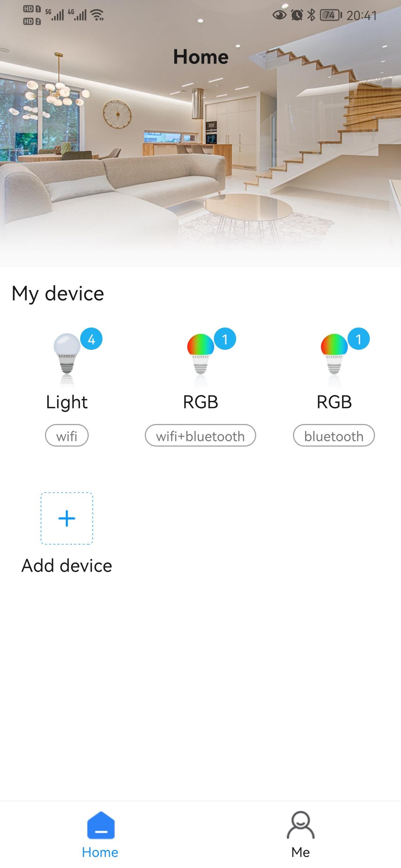The height and width of the screenshot is (868, 401).
Task: Click the badge showing 4 on Light
Action: pyautogui.click(x=91, y=339)
